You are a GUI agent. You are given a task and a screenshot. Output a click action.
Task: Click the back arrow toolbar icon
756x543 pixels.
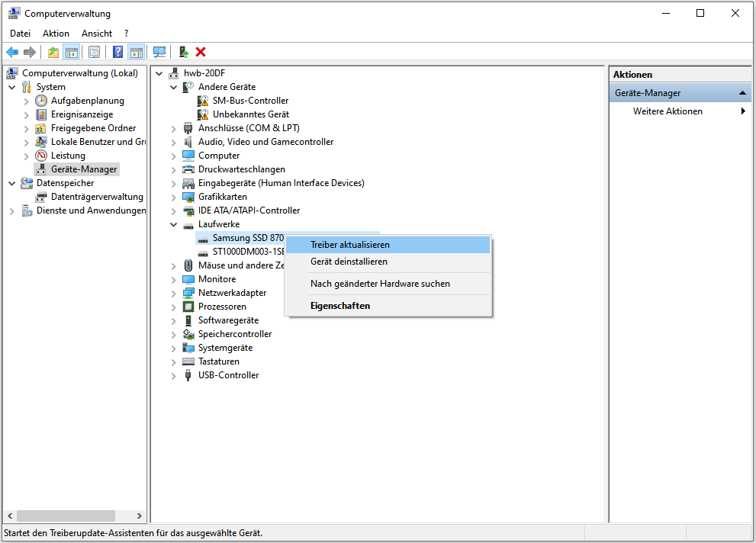pos(12,52)
